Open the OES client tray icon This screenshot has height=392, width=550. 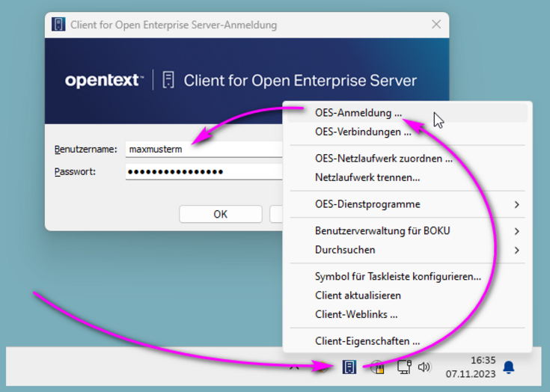(349, 367)
